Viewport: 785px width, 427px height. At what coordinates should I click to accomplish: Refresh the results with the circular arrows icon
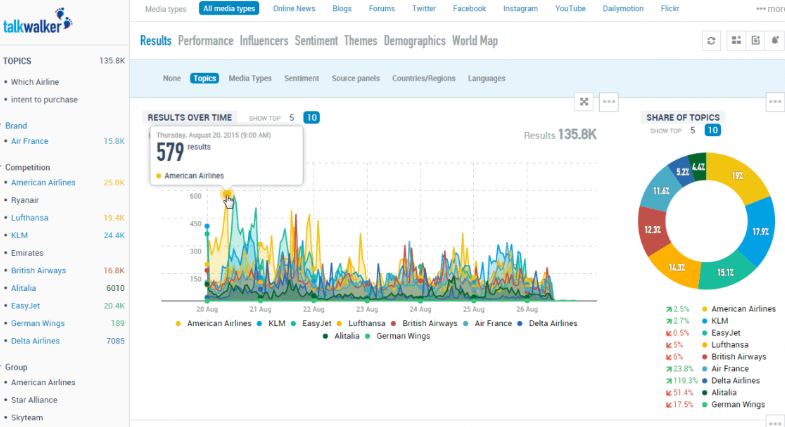(x=711, y=41)
